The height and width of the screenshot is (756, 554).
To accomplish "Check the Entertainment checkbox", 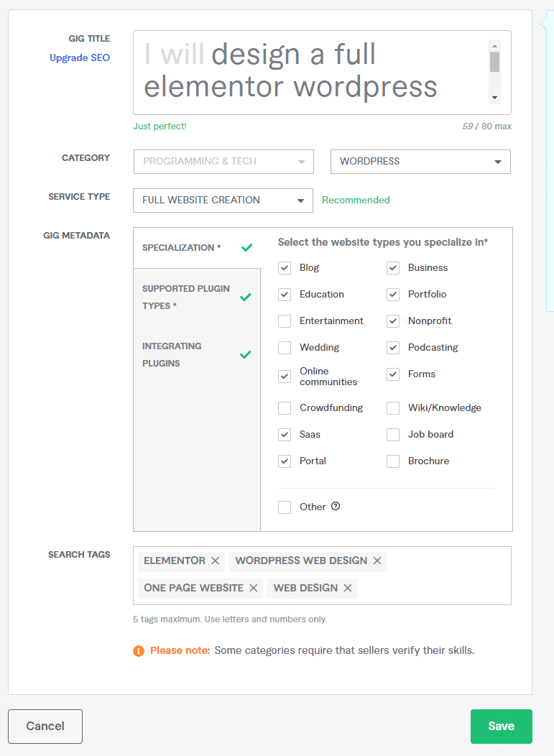I will pyautogui.click(x=285, y=321).
